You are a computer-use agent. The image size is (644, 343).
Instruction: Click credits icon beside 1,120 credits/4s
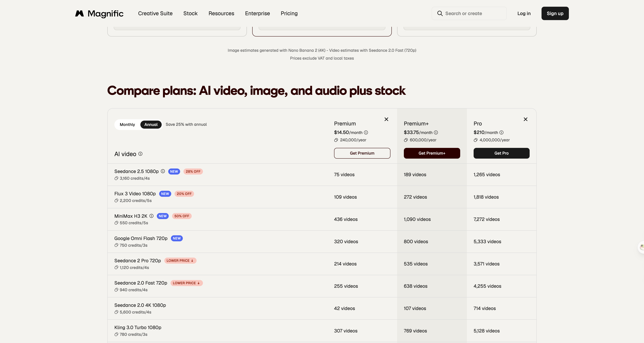[x=116, y=268]
